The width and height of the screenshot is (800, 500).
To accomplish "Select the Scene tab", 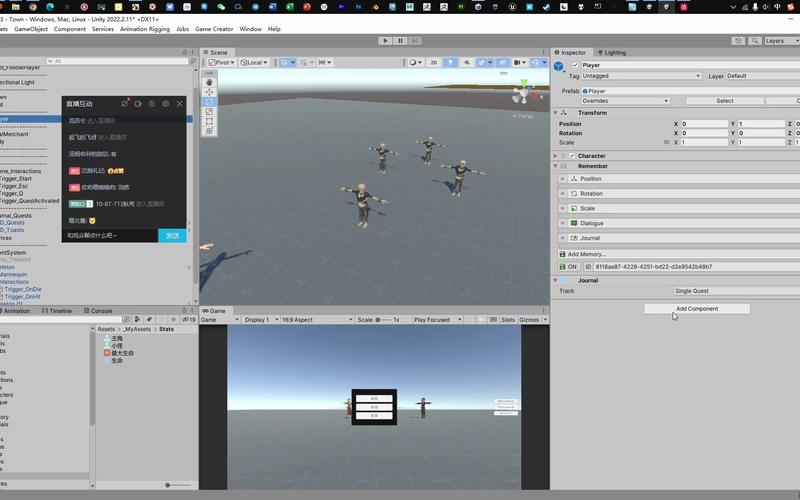I will click(215, 53).
